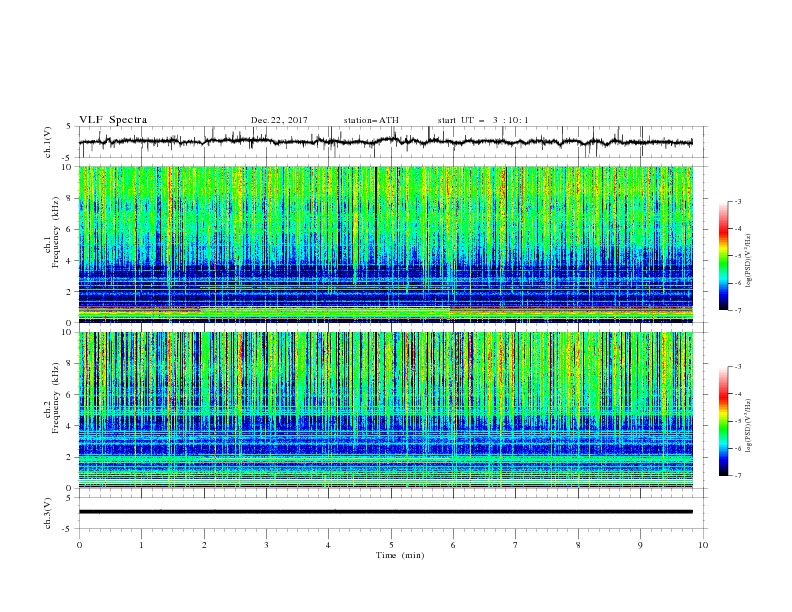Click the log(PSD) label beside the ch.1 color bar
This screenshot has width=792, height=612.
coord(748,261)
